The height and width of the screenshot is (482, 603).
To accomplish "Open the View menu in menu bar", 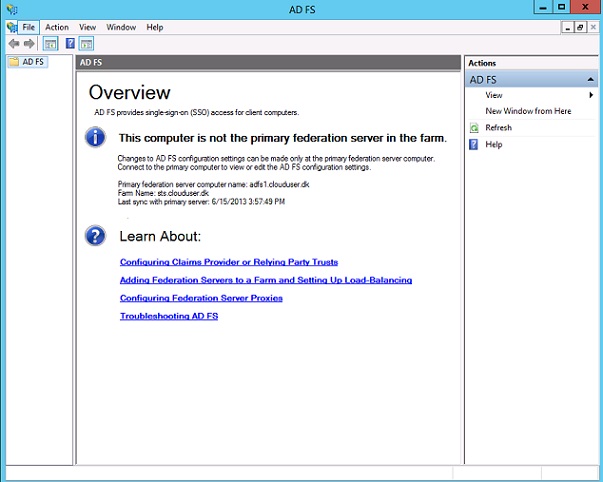I will click(x=87, y=27).
